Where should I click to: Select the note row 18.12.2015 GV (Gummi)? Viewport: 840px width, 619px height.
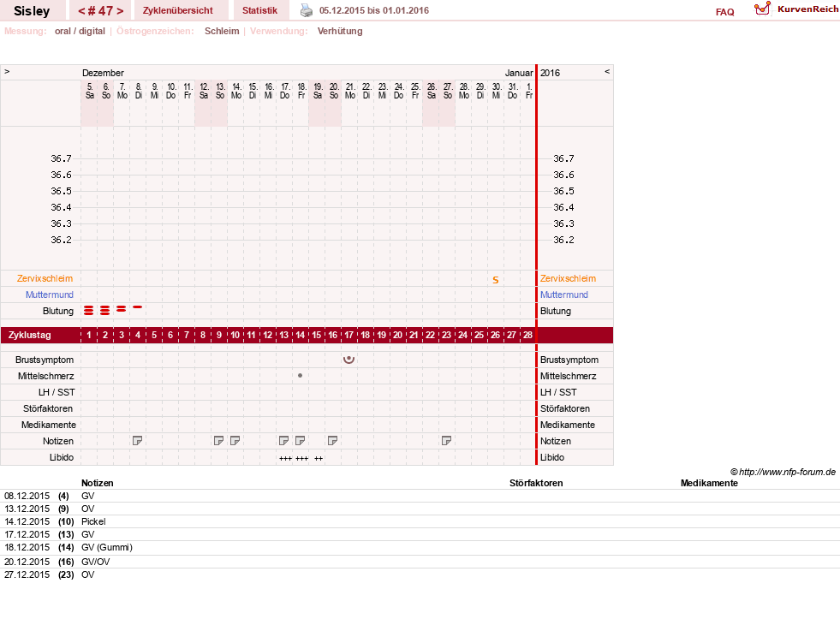[x=420, y=547]
